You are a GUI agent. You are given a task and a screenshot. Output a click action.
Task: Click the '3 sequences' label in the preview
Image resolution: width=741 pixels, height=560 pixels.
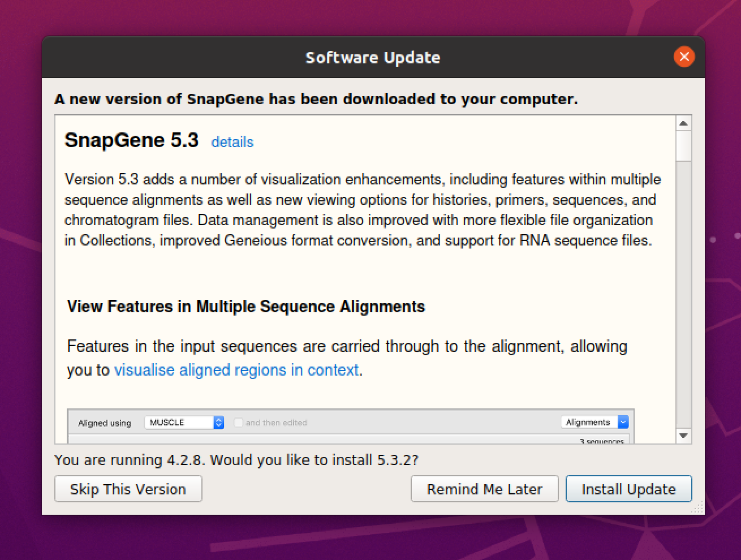point(601,441)
